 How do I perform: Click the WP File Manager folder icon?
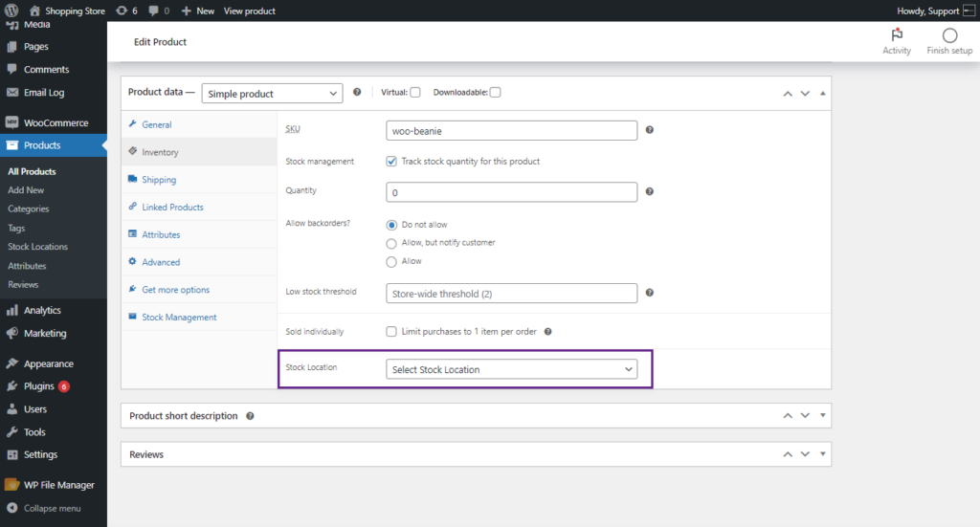(11, 485)
